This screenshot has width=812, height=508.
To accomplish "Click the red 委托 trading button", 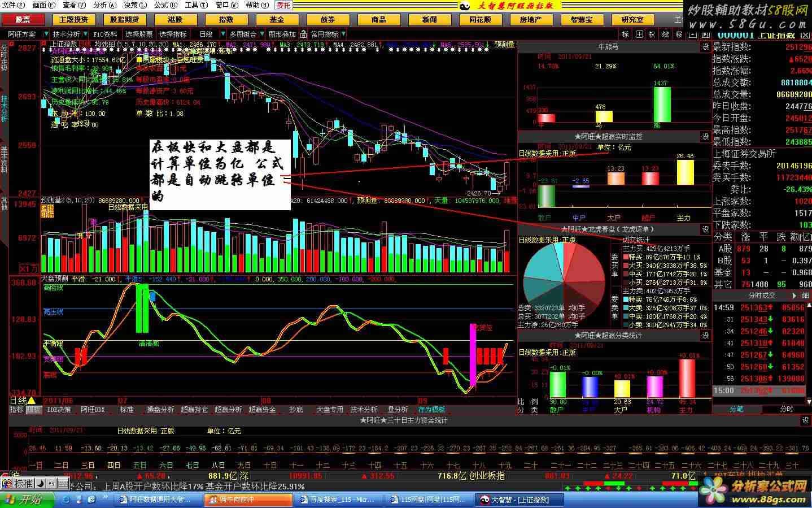I will click(x=283, y=5).
